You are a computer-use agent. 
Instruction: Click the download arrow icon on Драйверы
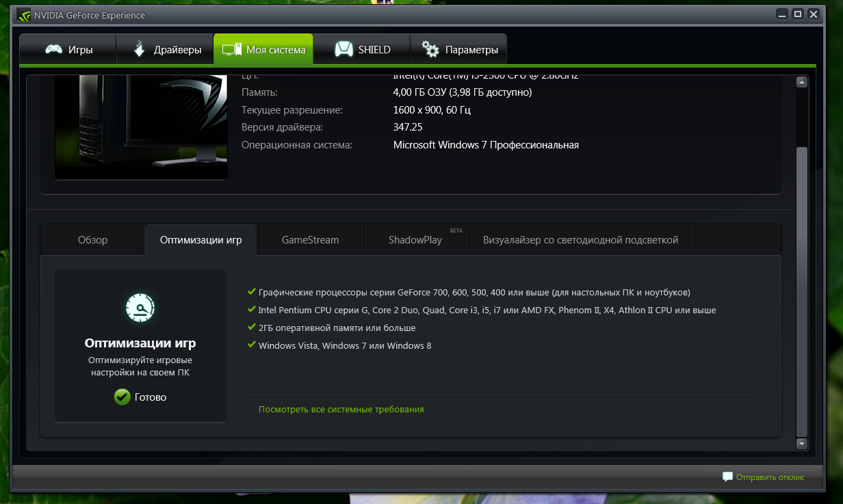tap(139, 49)
